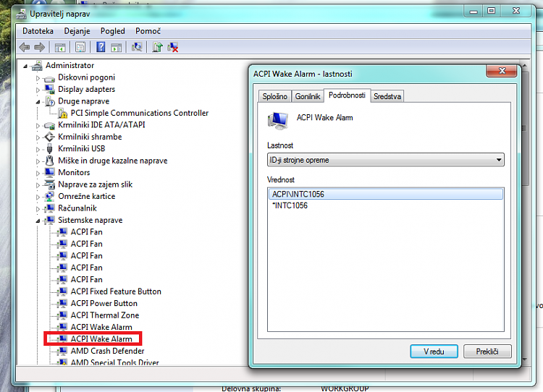
Task: Click the Prekliči button
Action: pos(487,351)
